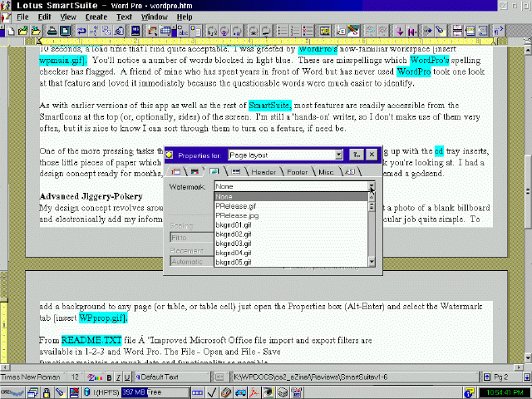
Task: Click the magenta left arrow bar icon
Action: [412, 32]
